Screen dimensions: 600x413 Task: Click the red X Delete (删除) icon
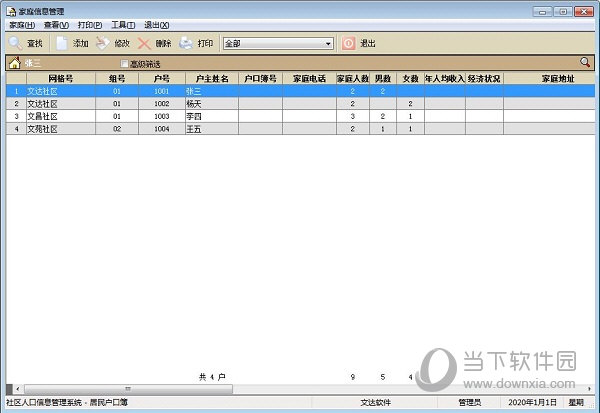144,43
